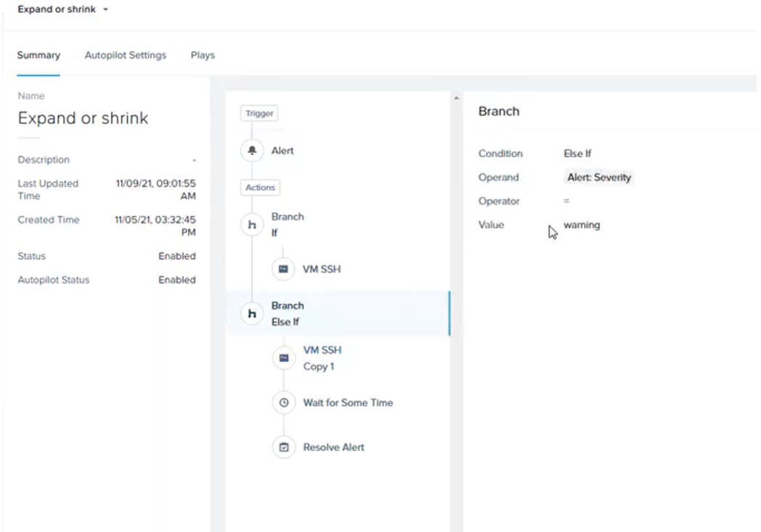Select the Branch Else If icon
This screenshot has width=761, height=532.
tap(252, 314)
